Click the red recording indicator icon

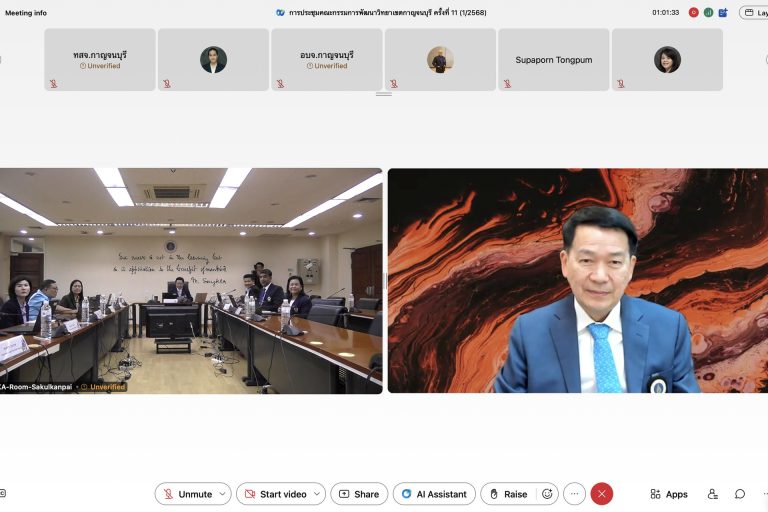pyautogui.click(x=693, y=13)
